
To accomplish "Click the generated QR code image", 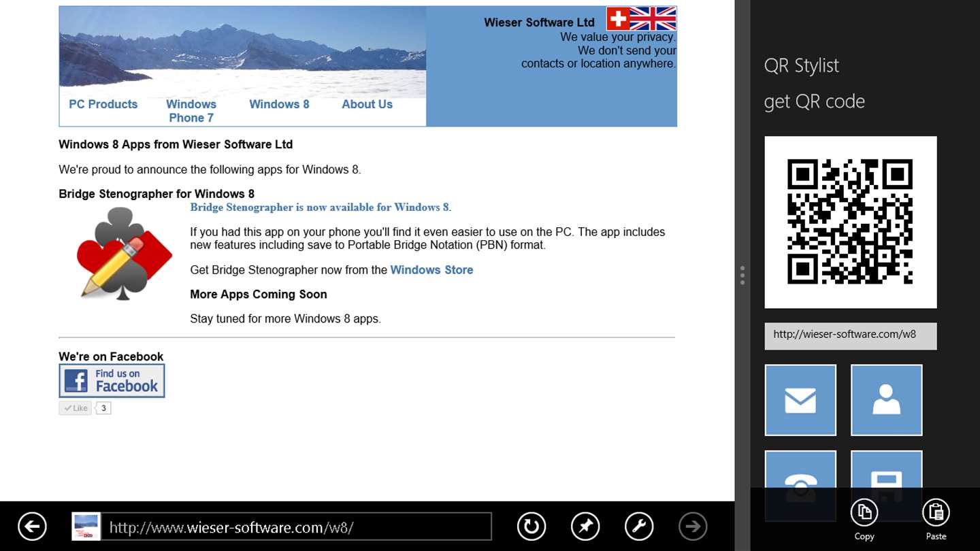I will point(851,222).
